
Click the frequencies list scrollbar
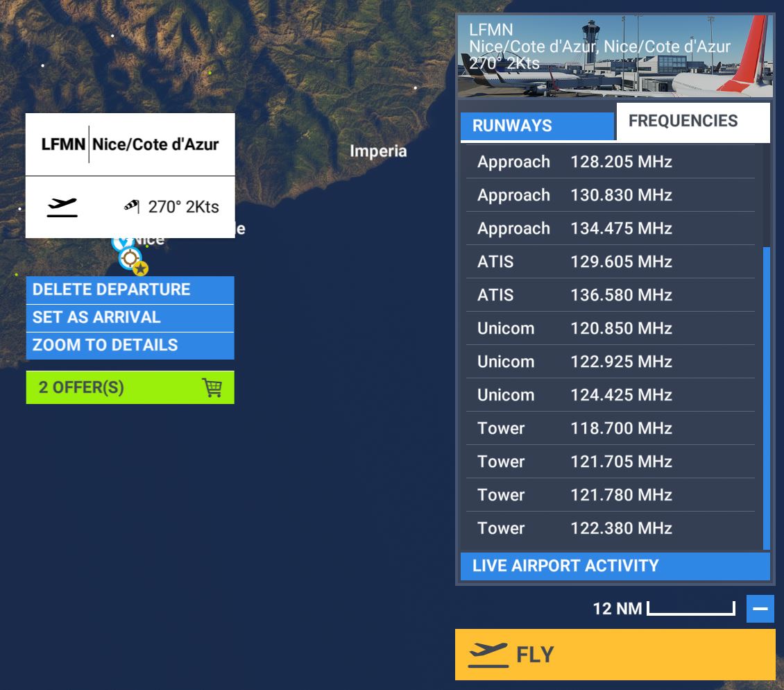tap(767, 398)
